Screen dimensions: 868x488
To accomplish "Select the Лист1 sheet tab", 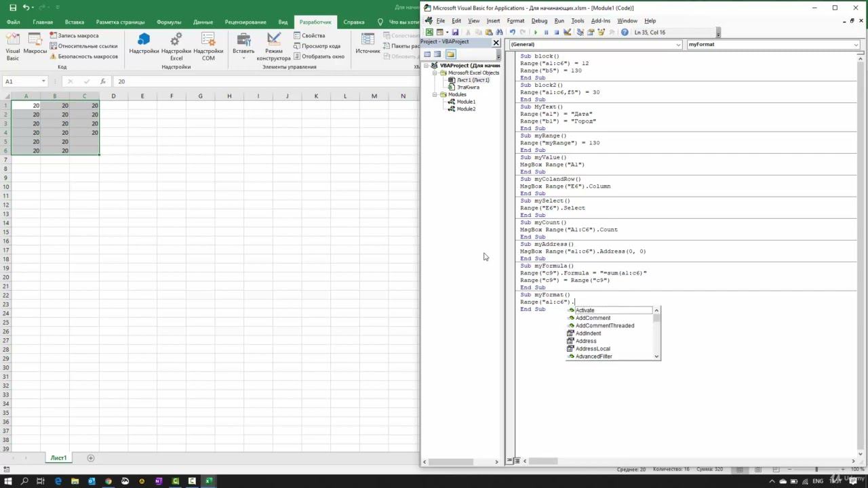I will point(58,458).
